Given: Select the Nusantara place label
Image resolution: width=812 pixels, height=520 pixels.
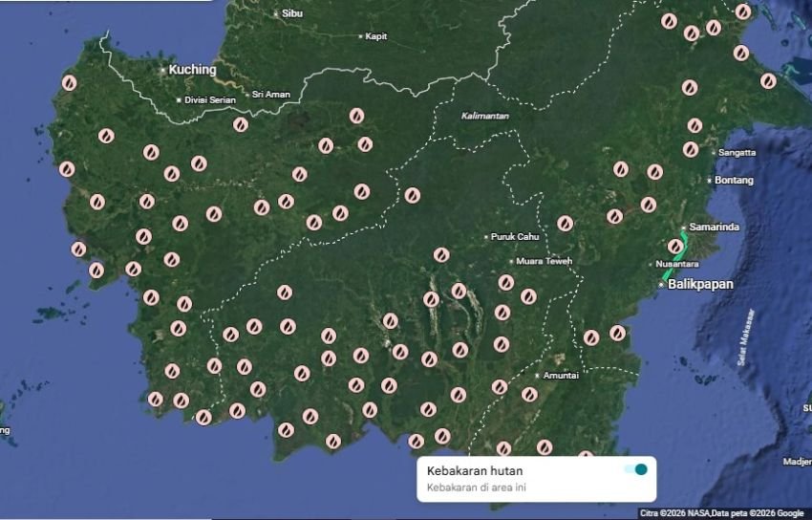Looking at the screenshot, I should tap(677, 264).
